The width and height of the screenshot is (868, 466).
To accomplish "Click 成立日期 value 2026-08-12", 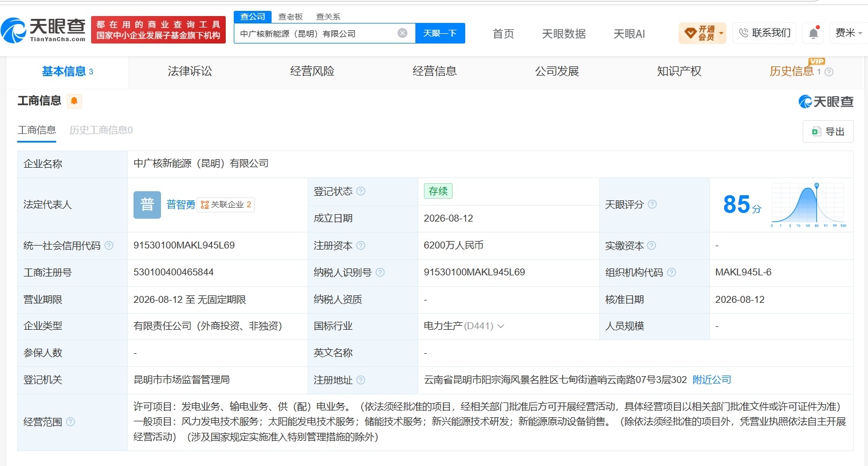I will [449, 218].
